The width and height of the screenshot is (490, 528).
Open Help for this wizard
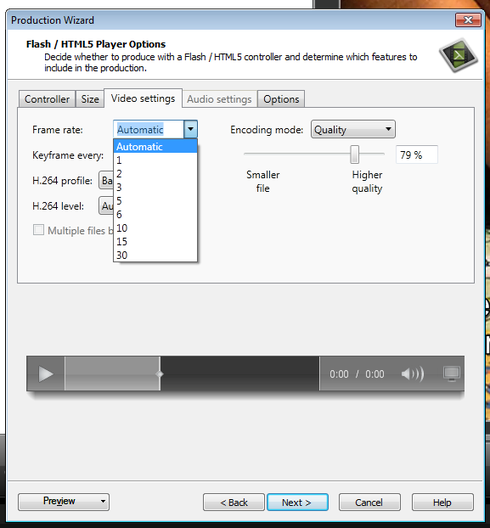click(443, 502)
